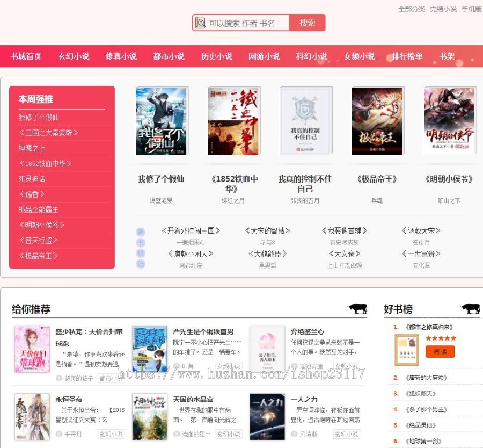Open the 手机版 link at top right
Image resolution: width=483 pixels, height=448 pixels.
472,9
